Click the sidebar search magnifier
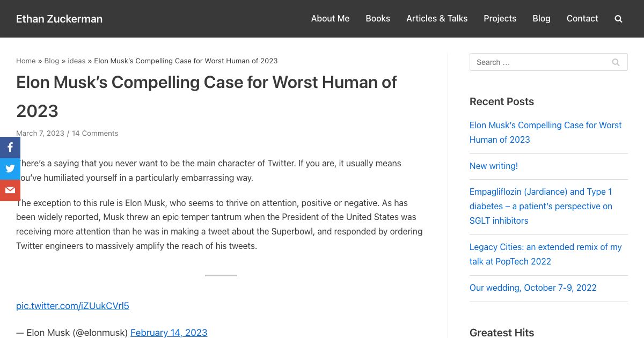Screen dimensions: 644x338 point(616,62)
